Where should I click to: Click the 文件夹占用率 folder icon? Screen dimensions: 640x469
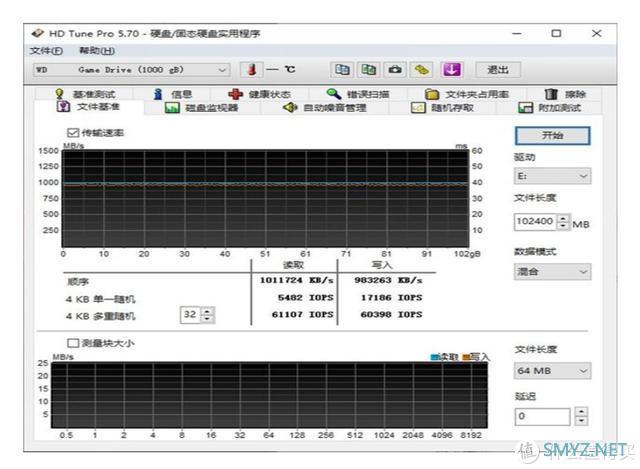(x=432, y=94)
